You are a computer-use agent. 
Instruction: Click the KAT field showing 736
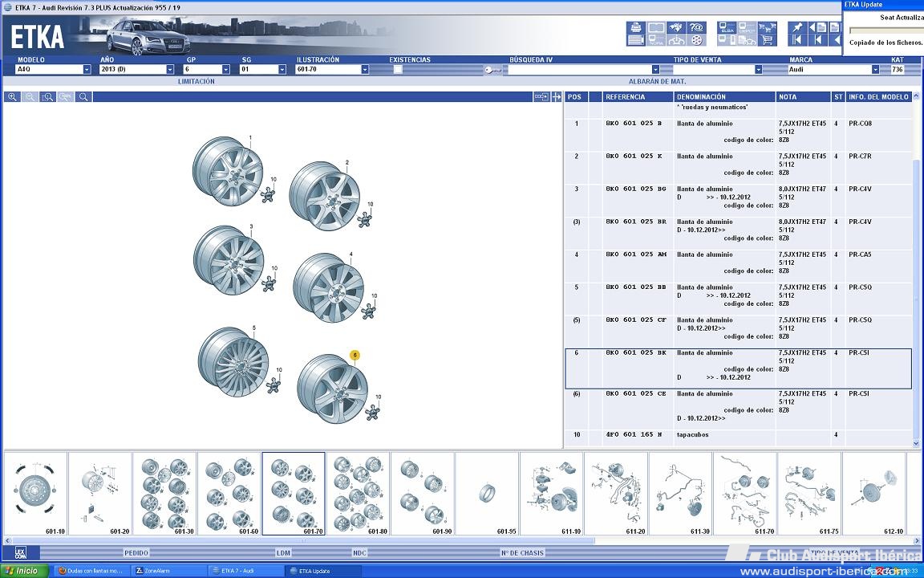[897, 70]
